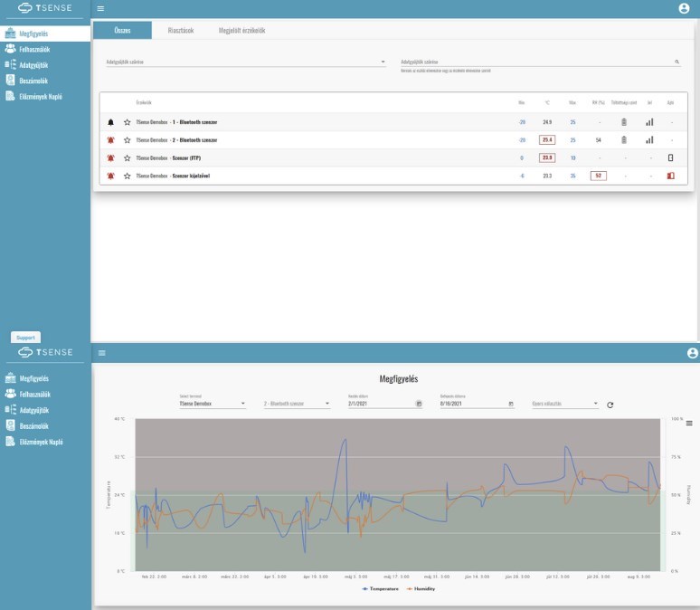This screenshot has width=700, height=610.
Task: Open the calendar picker for the 2/1/2021 start date
Action: coord(419,404)
